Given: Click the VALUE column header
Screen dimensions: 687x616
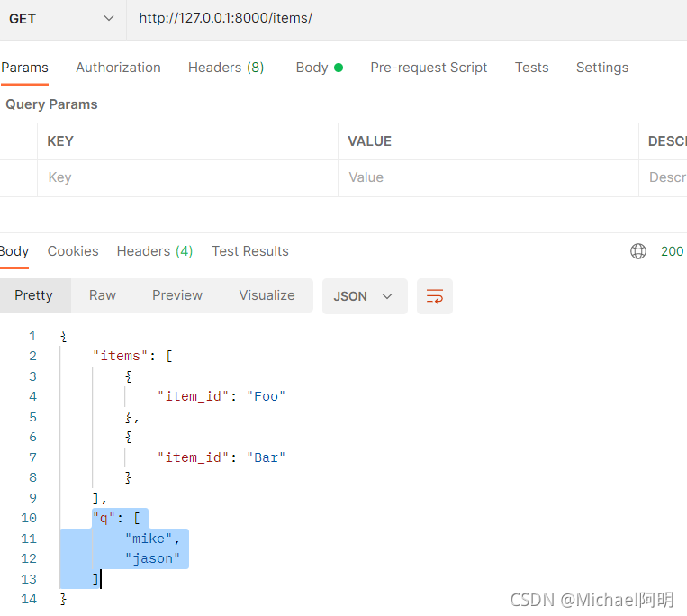Looking at the screenshot, I should 369,141.
